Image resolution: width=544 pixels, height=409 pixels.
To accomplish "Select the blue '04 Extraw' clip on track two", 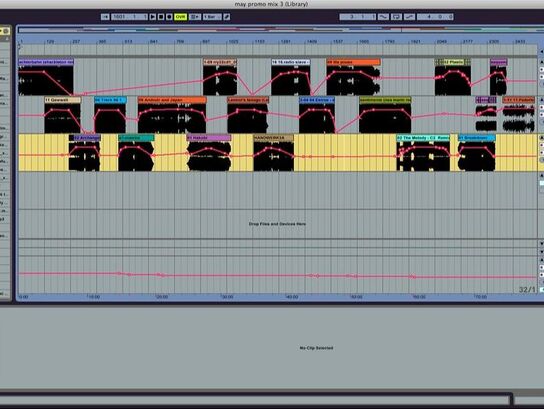I will point(317,100).
